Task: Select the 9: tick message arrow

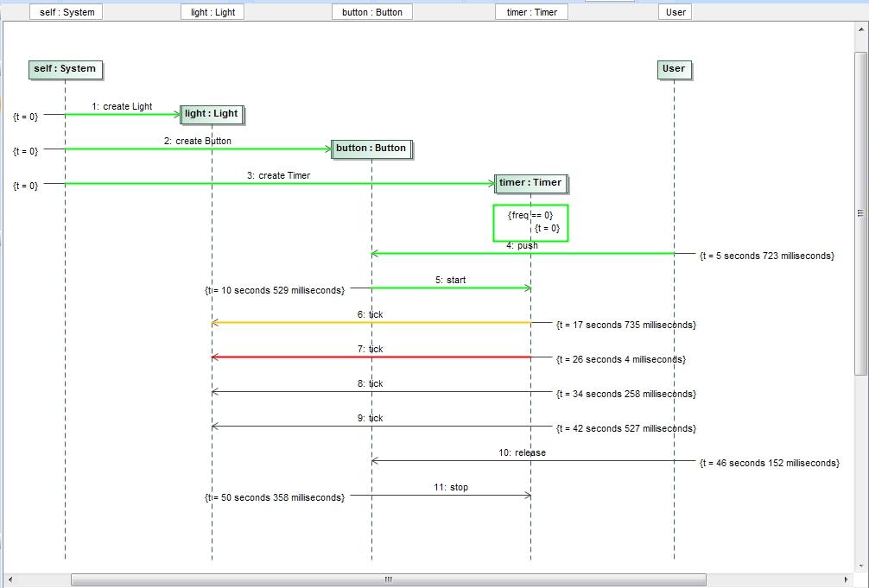Action: tap(371, 426)
